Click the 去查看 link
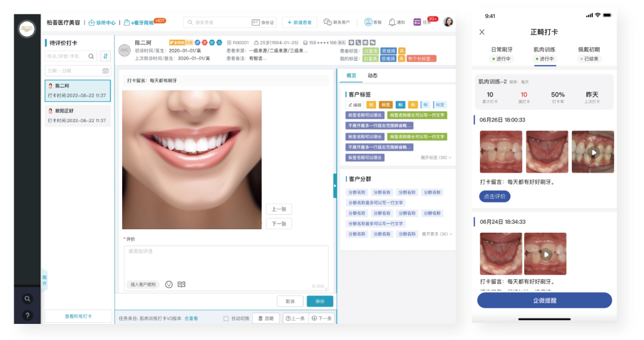The image size is (644, 340). click(191, 318)
